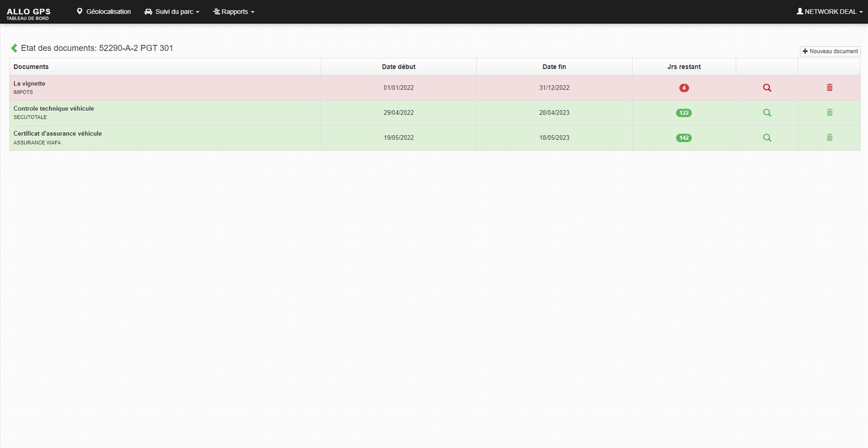Image resolution: width=868 pixels, height=448 pixels.
Task: Open the NETWORK DEAL user menu
Action: coord(829,11)
